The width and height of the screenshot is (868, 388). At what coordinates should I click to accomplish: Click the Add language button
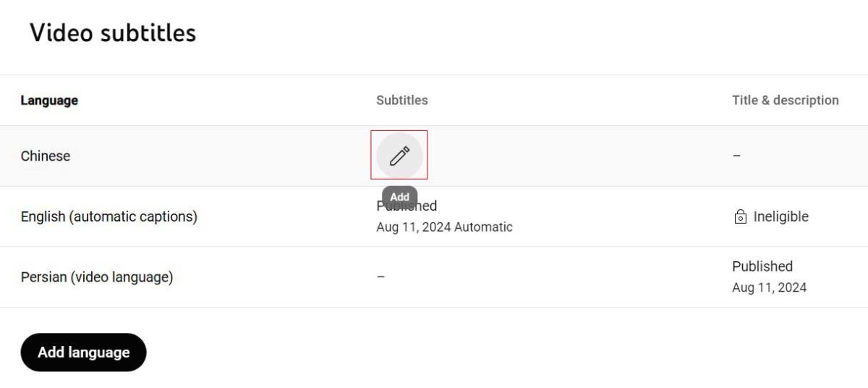pyautogui.click(x=83, y=353)
